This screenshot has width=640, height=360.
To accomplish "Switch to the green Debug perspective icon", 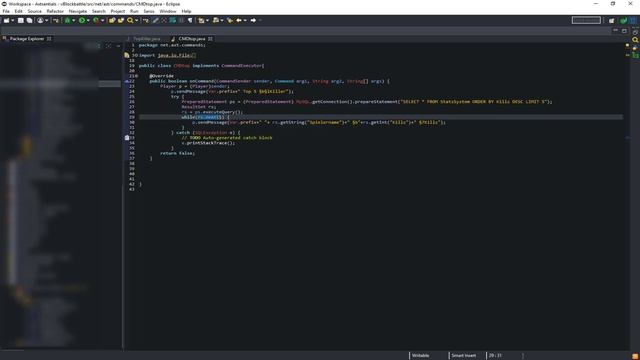I will (x=623, y=20).
